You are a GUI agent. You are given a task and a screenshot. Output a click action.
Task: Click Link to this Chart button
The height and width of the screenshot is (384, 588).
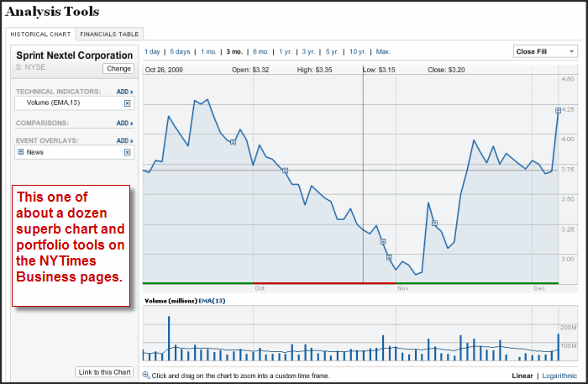point(104,372)
